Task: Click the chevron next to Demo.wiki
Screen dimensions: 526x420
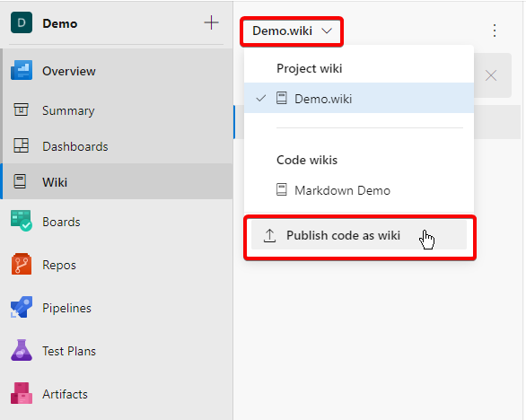Action: [x=327, y=31]
